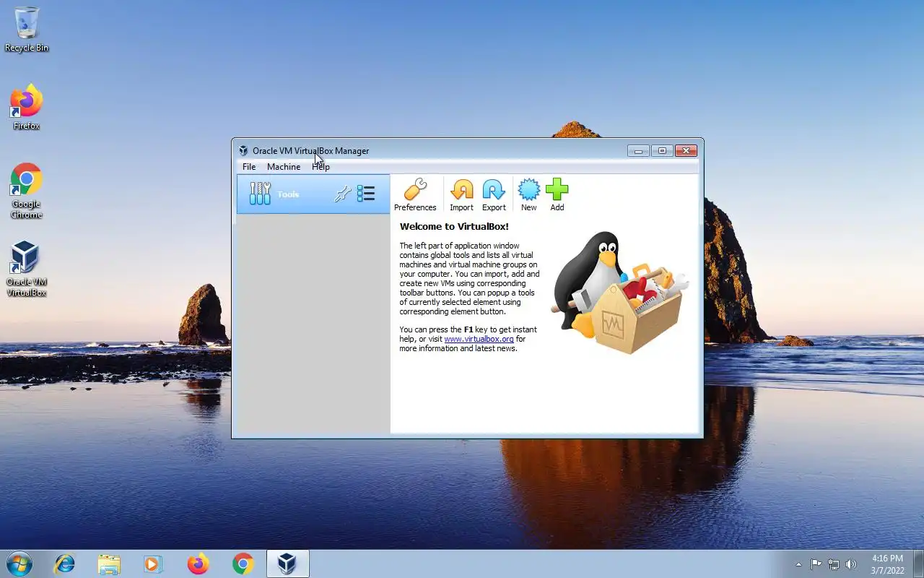
Task: Click the Welcome to VirtualBox! heading
Action: (454, 226)
